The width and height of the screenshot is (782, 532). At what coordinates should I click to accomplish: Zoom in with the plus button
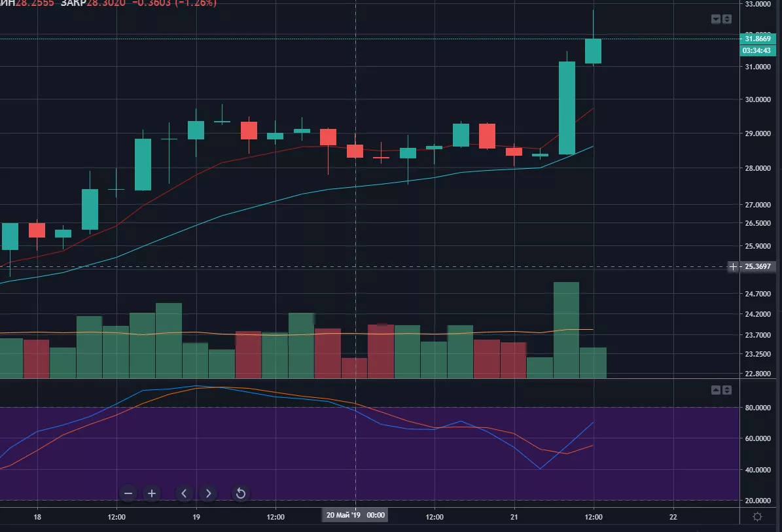[x=152, y=493]
